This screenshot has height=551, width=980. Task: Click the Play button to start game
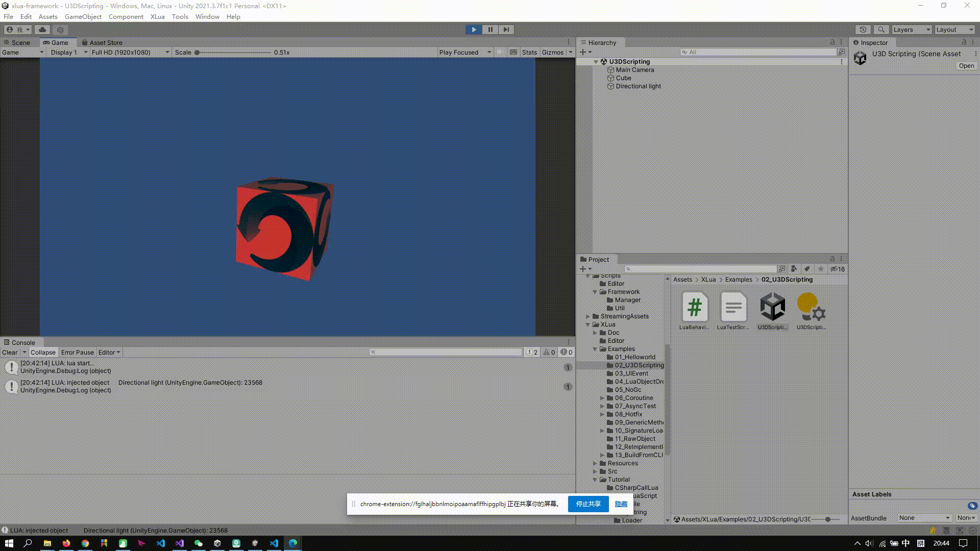474,29
